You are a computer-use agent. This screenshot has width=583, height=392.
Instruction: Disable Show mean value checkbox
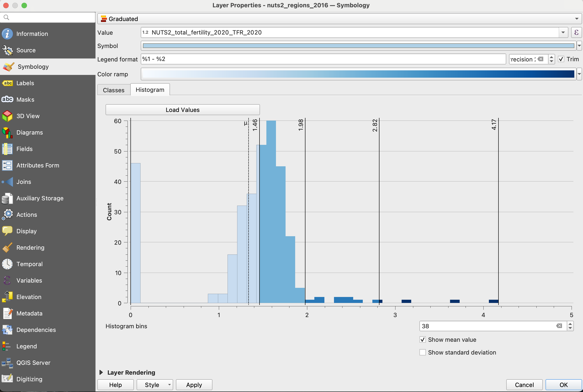click(422, 339)
